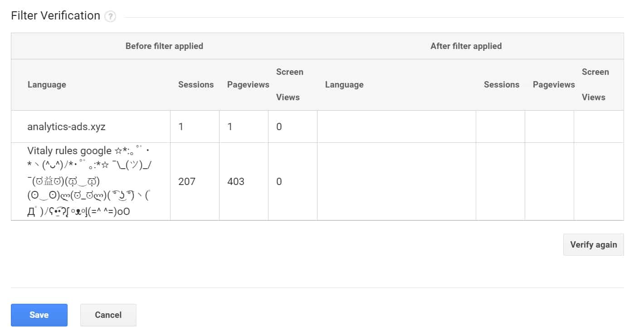This screenshot has height=336, width=644.
Task: Click the Language column header on left table
Action: [47, 84]
